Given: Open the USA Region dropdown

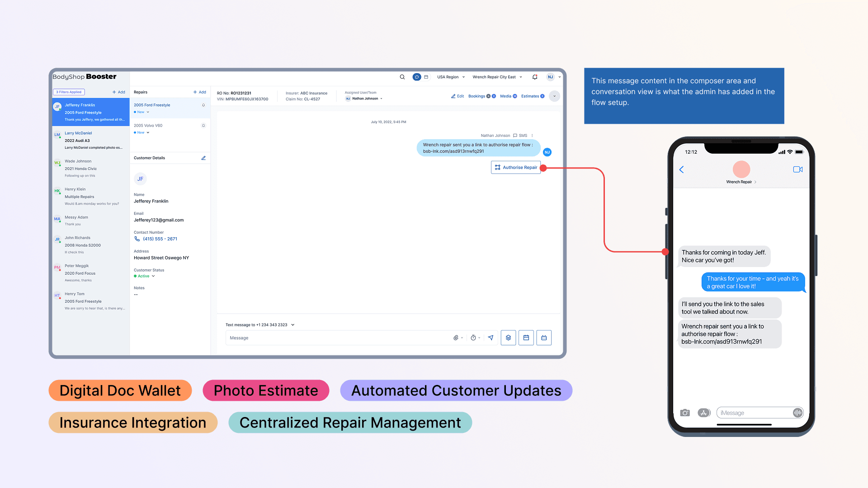Looking at the screenshot, I should click(x=451, y=77).
